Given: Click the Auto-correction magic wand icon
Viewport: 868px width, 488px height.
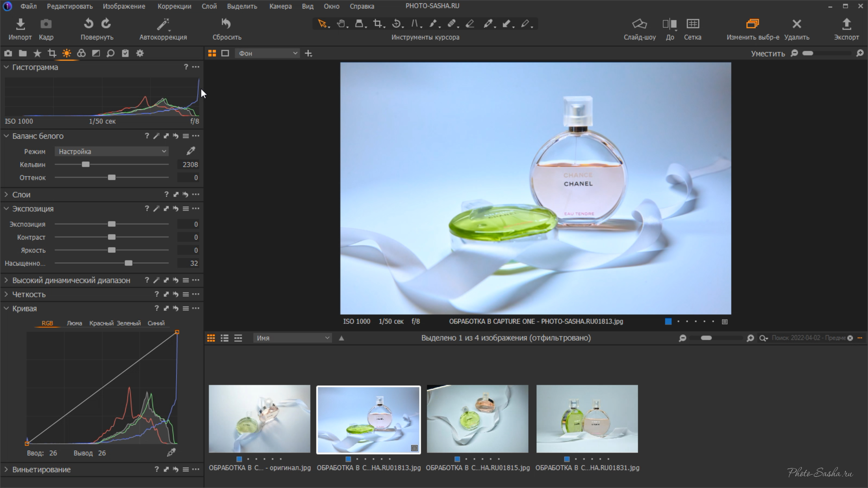Looking at the screenshot, I should point(163,24).
